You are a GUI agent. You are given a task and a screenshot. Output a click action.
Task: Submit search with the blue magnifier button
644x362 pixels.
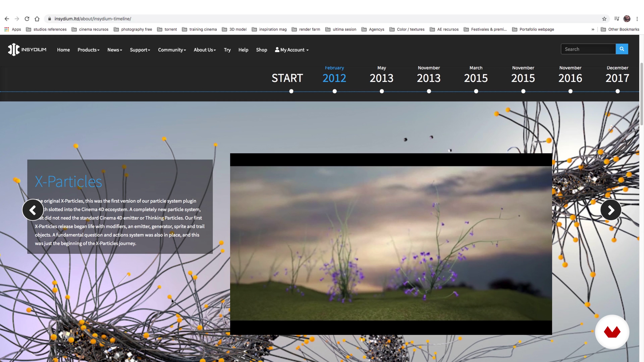click(x=622, y=49)
